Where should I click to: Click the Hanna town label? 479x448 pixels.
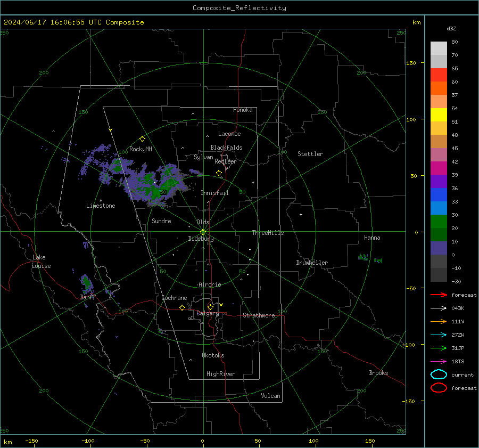pos(372,238)
